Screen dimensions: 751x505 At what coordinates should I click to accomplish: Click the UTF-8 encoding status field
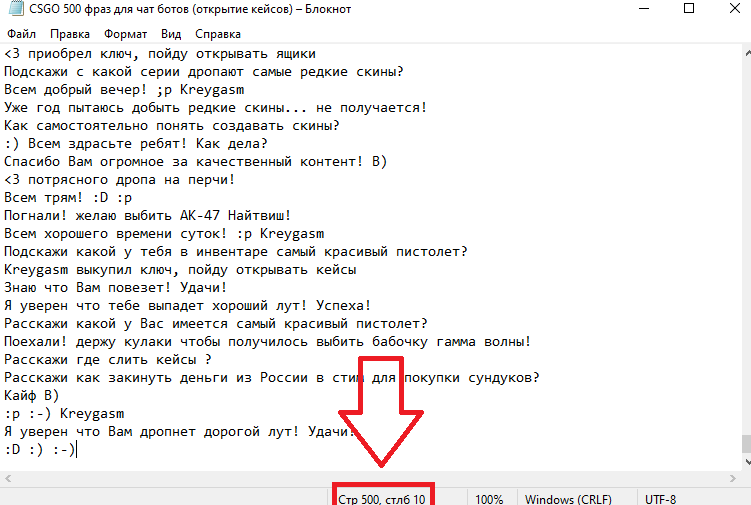coord(660,499)
